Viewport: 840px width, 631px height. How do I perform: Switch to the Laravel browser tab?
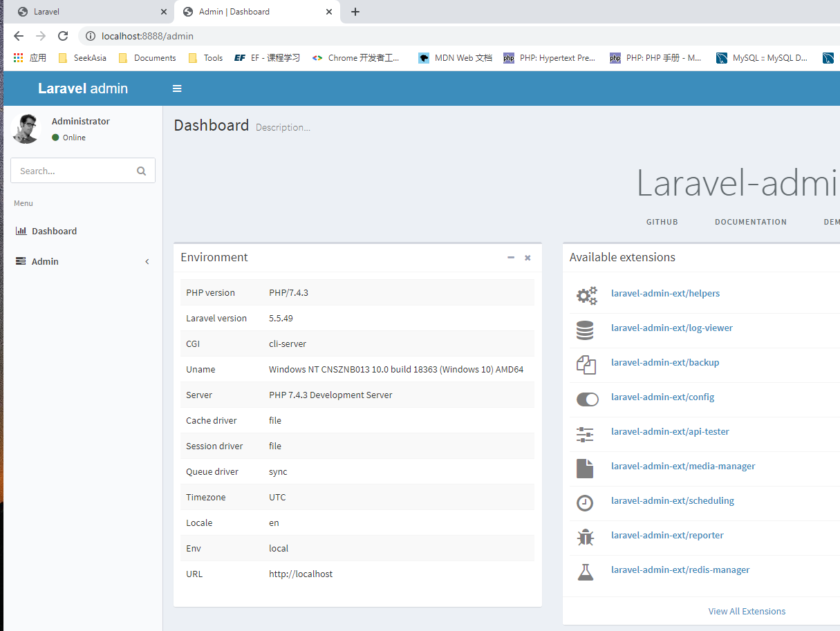90,12
